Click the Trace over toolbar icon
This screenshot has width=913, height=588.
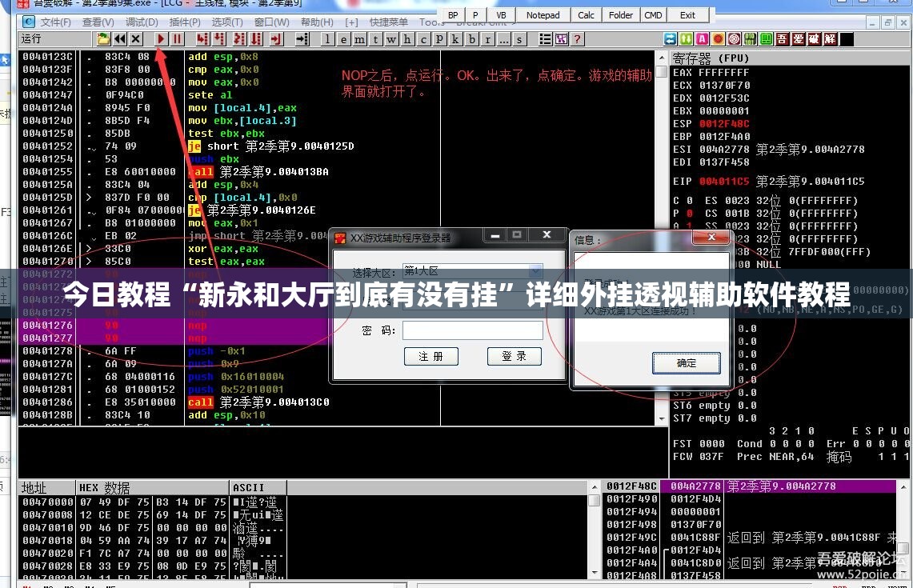point(256,39)
